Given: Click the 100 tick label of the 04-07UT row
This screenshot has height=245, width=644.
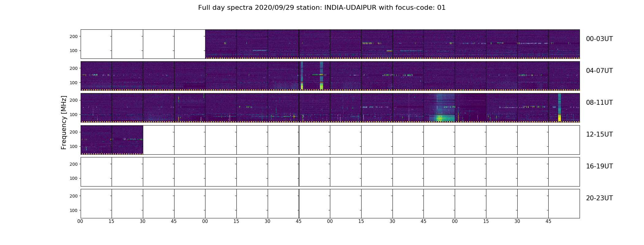Looking at the screenshot, I should pyautogui.click(x=74, y=83).
